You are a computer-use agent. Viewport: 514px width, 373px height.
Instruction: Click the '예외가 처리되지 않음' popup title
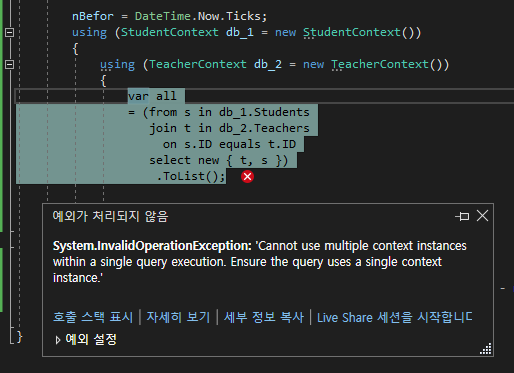point(110,216)
